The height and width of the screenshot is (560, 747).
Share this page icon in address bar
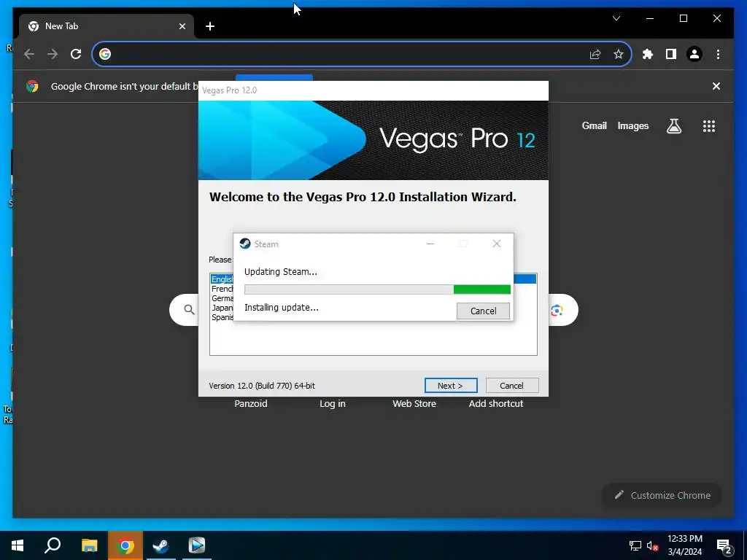click(595, 54)
